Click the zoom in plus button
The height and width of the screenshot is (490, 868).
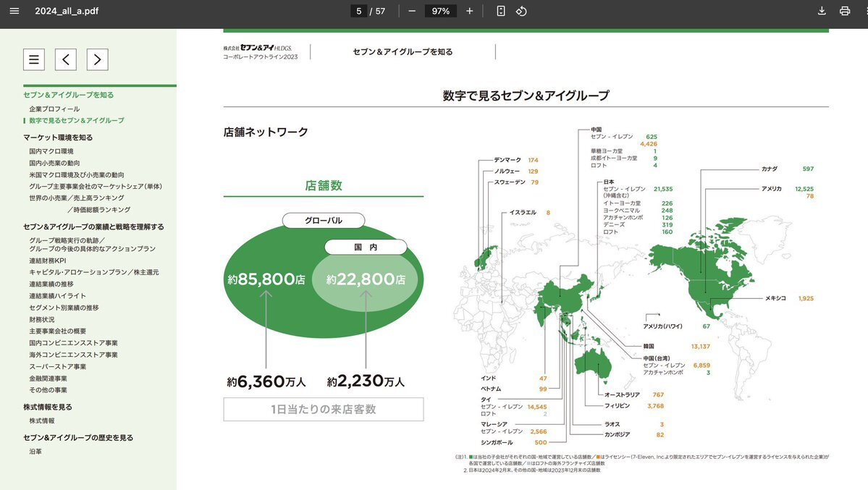pos(469,11)
